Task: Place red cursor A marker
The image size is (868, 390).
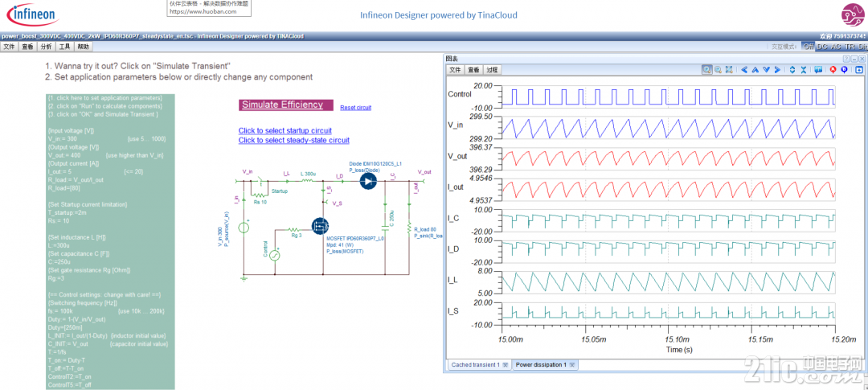Action: click(x=833, y=69)
